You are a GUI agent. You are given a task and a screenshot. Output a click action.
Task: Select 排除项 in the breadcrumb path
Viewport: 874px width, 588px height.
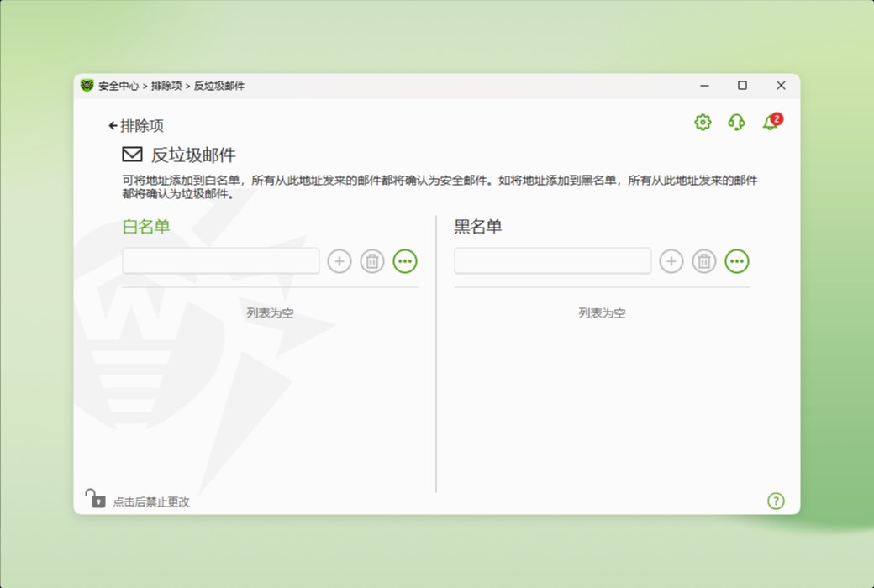coord(168,85)
